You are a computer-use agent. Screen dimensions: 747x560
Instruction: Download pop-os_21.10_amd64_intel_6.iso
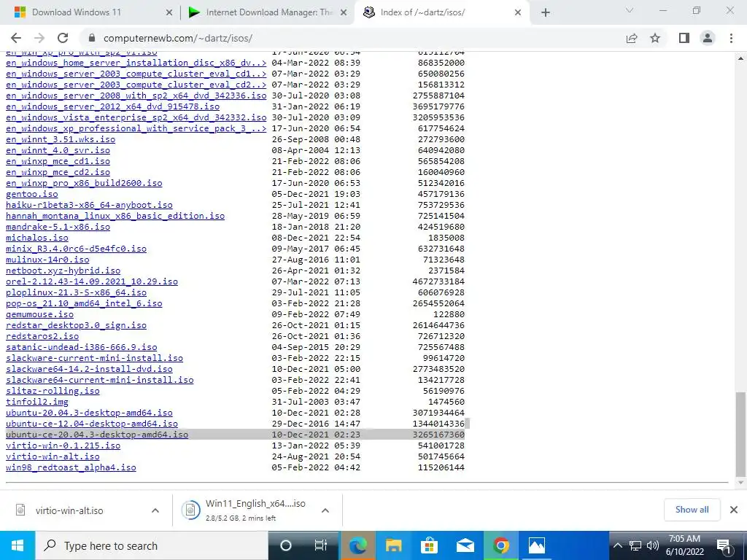(x=84, y=303)
